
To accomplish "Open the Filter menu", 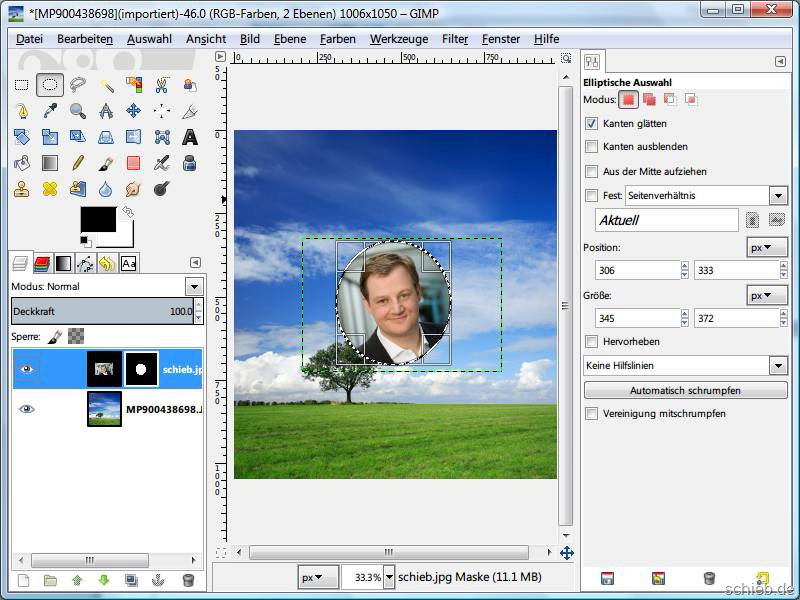I will [455, 39].
